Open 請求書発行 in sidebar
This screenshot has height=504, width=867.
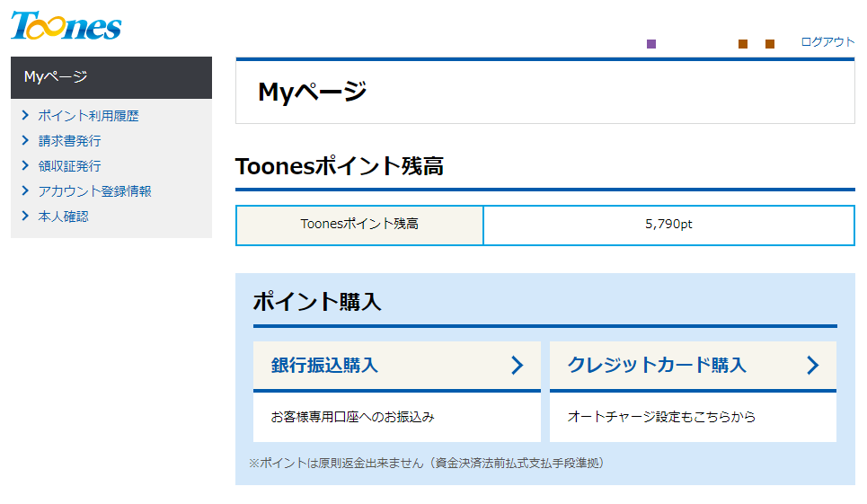click(69, 141)
